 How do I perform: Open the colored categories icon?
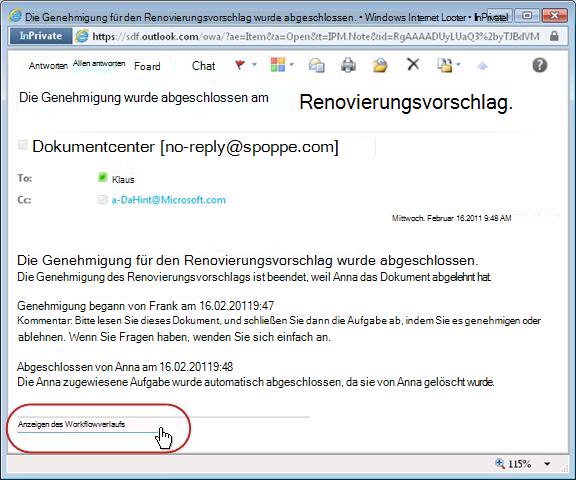click(x=278, y=65)
